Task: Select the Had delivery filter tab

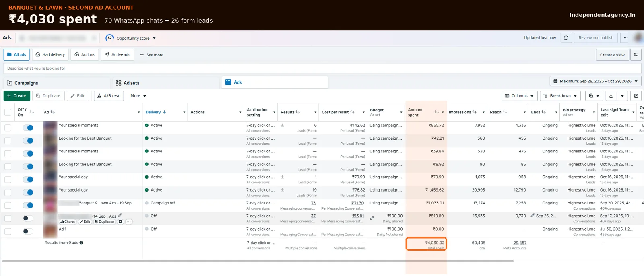Action: pyautogui.click(x=50, y=55)
